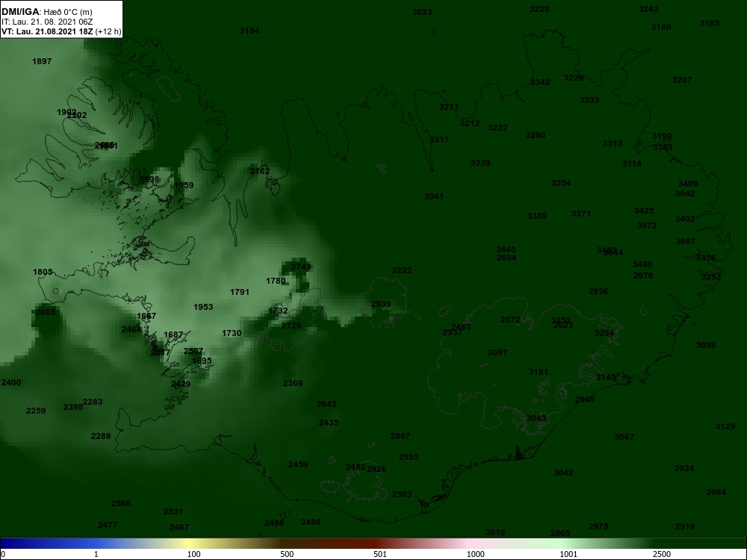
Task: Click the 3185 label in corner
Action: tap(710, 23)
